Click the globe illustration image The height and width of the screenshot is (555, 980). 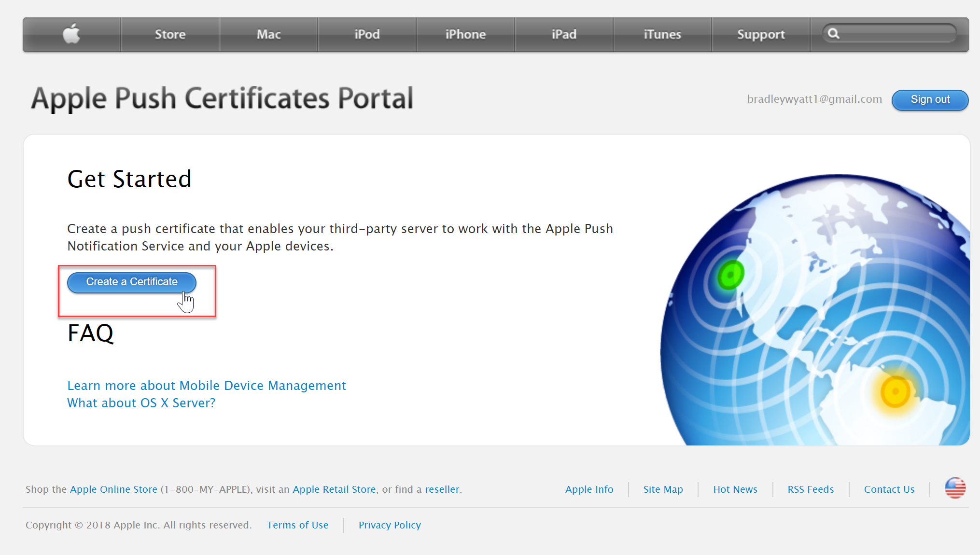coord(815,309)
